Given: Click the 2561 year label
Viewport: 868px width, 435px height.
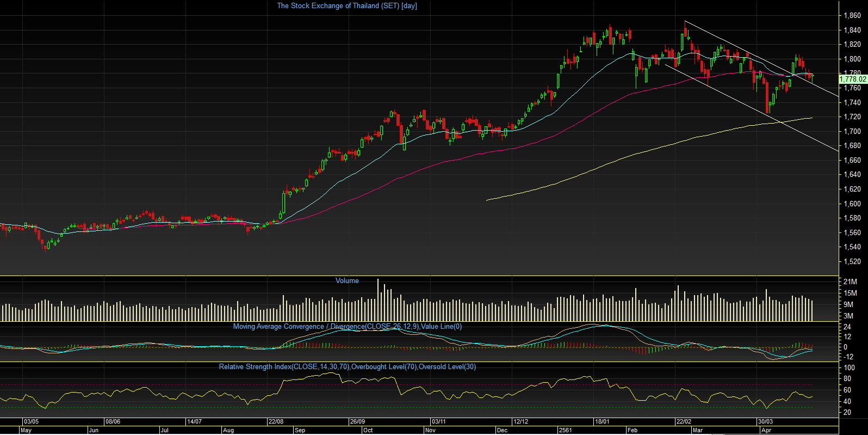Looking at the screenshot, I should (x=566, y=431).
